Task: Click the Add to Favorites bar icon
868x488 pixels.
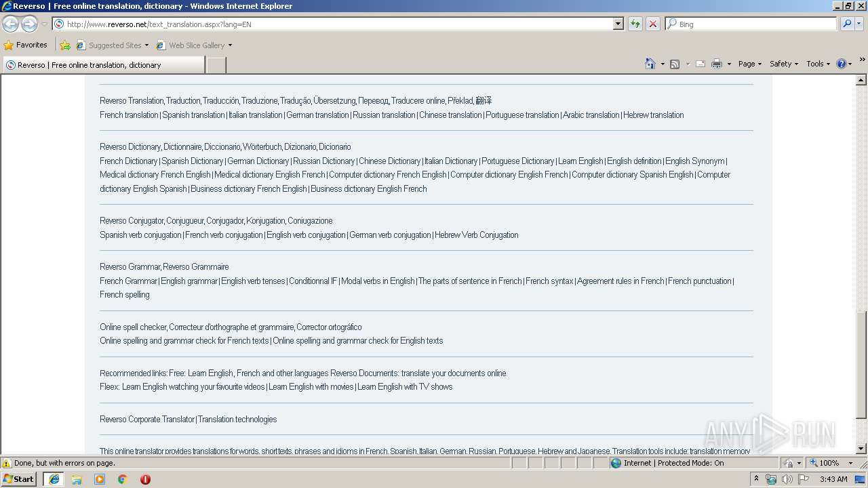Action: pyautogui.click(x=65, y=45)
